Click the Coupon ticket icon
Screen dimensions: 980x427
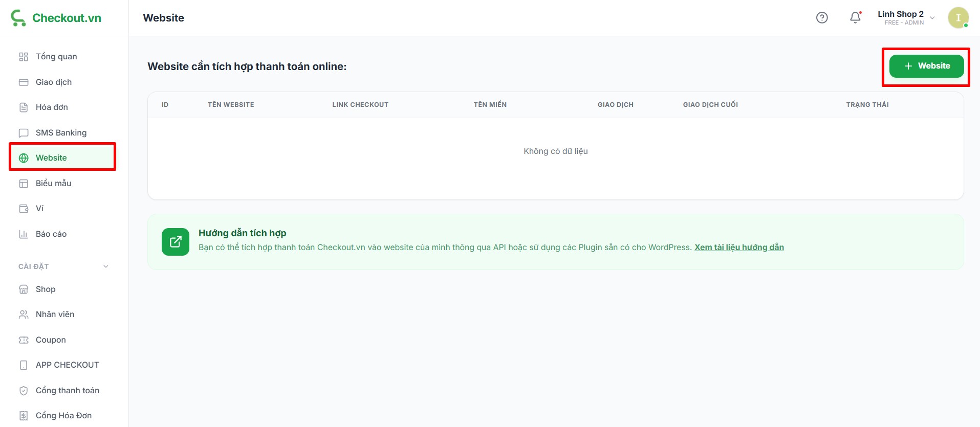pyautogui.click(x=24, y=340)
